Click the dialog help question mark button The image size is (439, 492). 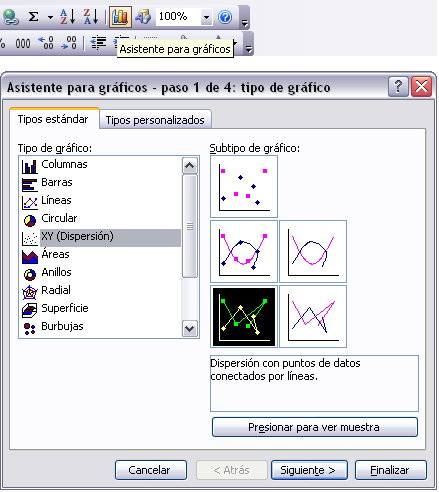(398, 87)
